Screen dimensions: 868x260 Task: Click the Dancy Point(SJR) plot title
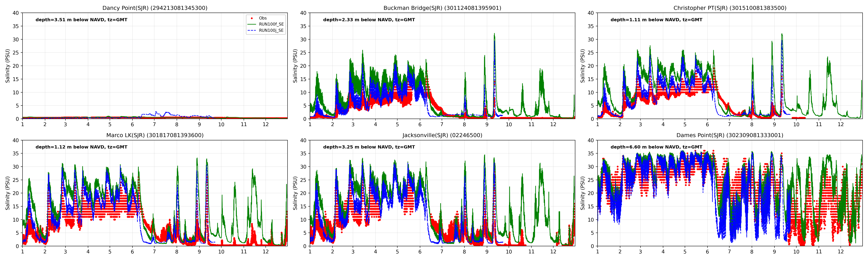pyautogui.click(x=155, y=8)
